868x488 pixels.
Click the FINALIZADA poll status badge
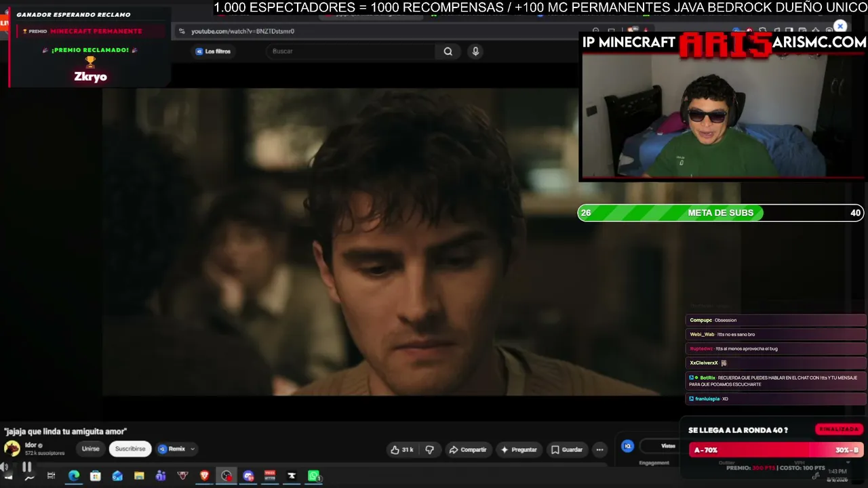pos(839,429)
